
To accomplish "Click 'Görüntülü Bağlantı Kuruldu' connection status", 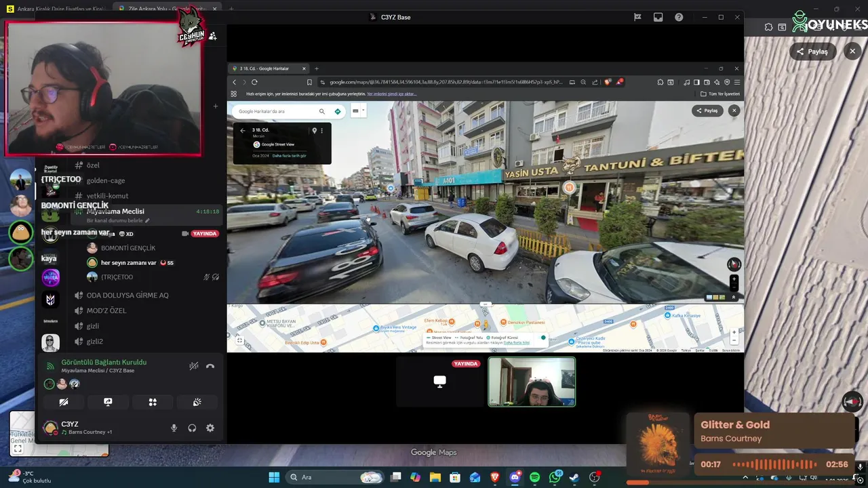I will pyautogui.click(x=104, y=362).
